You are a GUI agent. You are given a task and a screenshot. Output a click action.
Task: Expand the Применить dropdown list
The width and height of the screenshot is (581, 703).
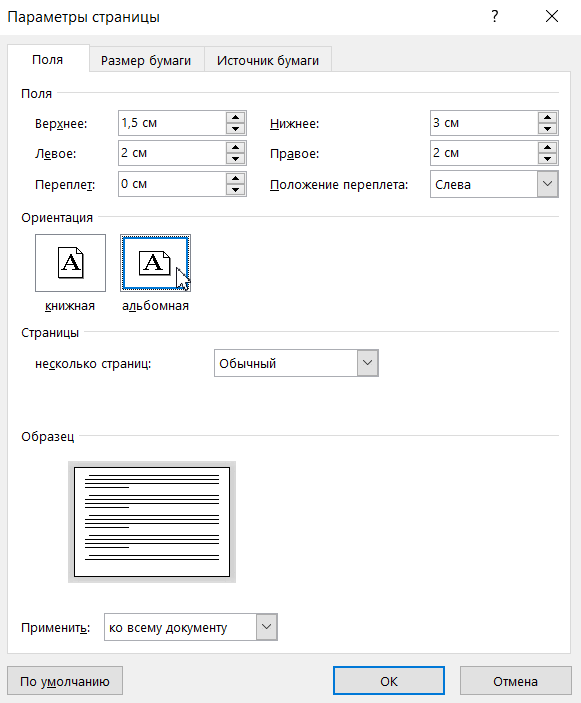pos(266,627)
